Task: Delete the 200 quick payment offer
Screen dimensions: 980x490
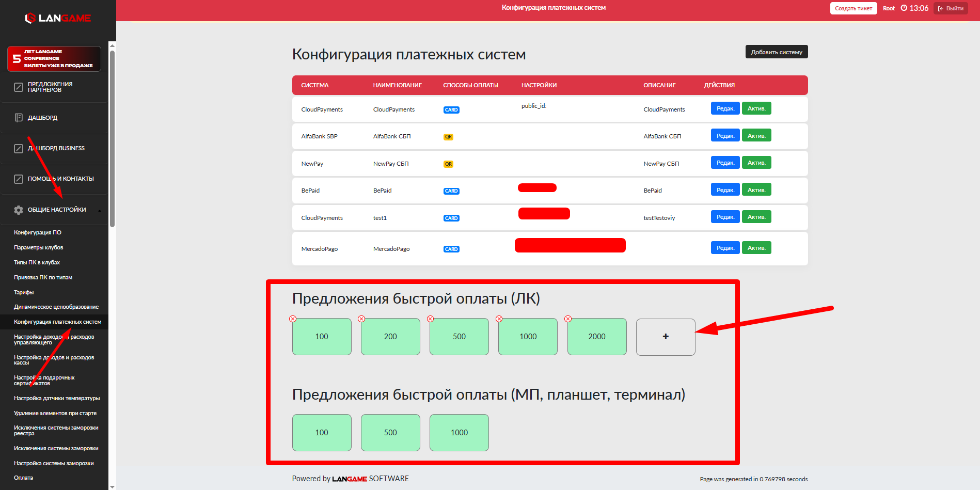Action: coord(361,319)
